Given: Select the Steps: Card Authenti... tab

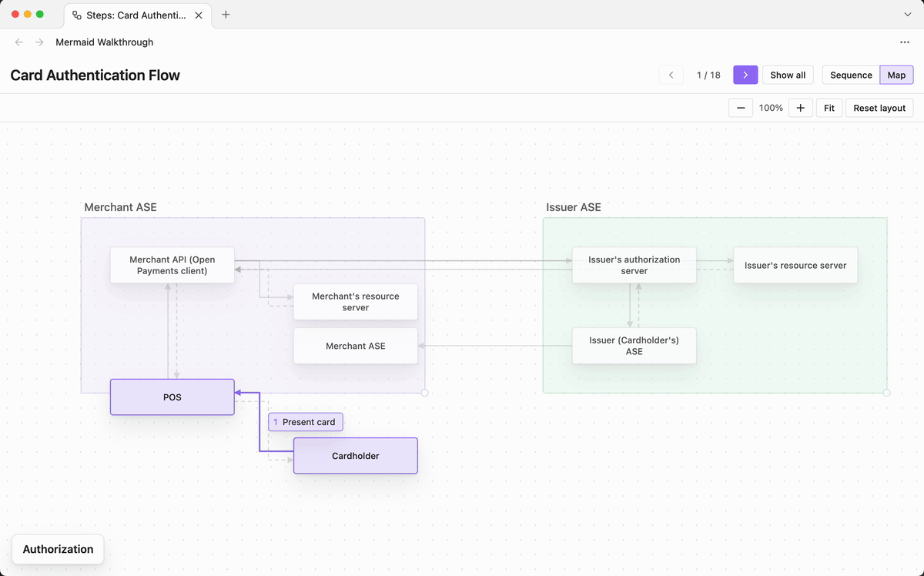Looking at the screenshot, I should click(x=137, y=15).
